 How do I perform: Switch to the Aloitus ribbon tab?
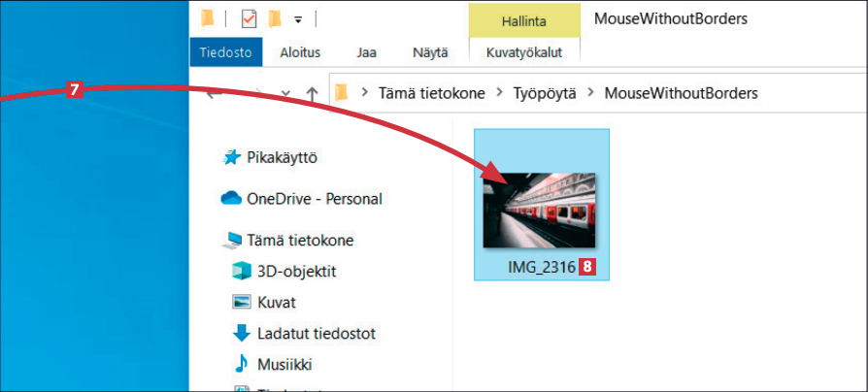300,52
